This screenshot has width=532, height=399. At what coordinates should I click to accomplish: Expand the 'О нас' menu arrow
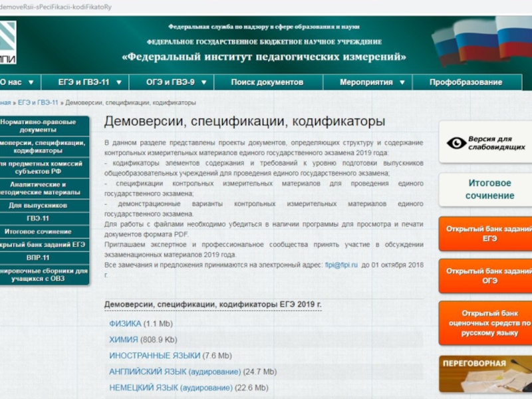31,82
